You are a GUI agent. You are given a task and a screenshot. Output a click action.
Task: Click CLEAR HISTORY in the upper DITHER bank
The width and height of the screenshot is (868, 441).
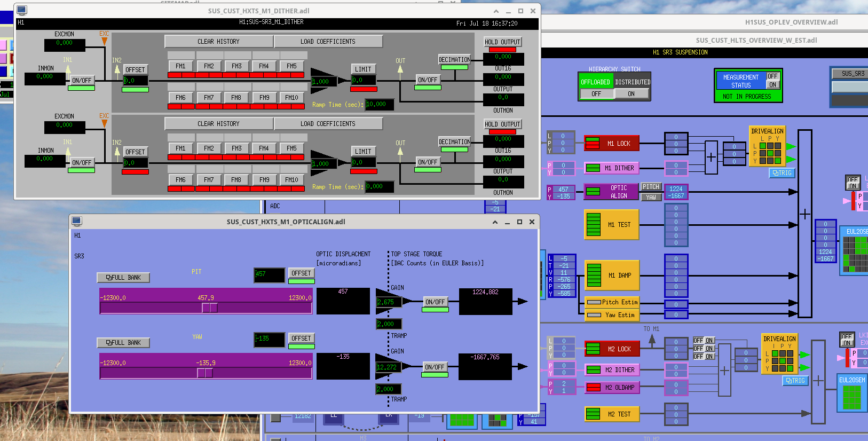point(218,42)
